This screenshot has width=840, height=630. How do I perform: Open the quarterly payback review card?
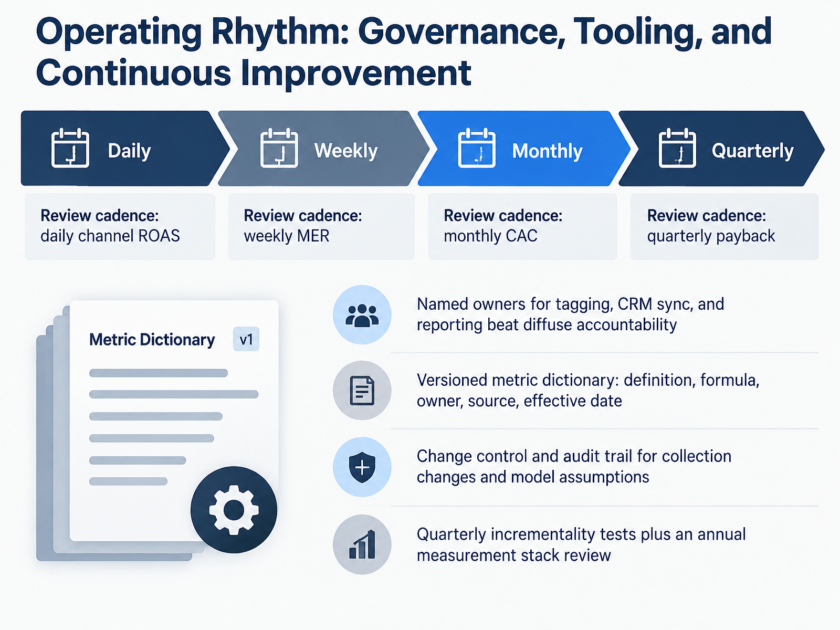click(724, 226)
